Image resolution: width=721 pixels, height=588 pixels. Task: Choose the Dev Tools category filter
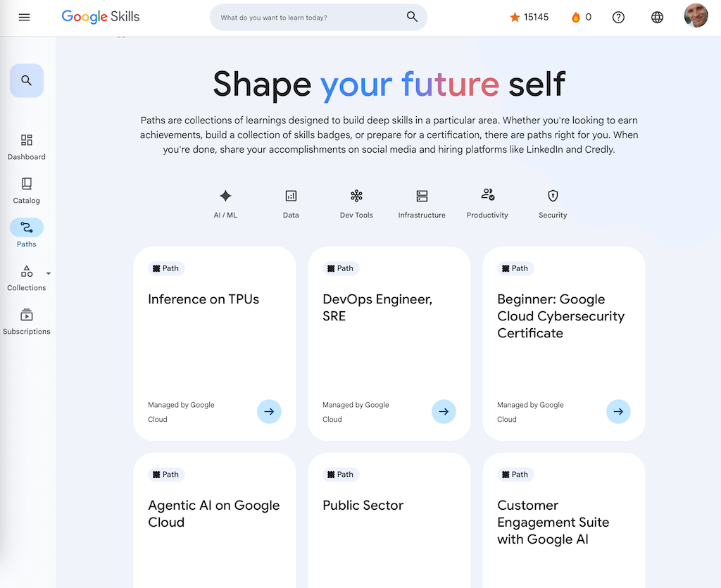(x=356, y=204)
